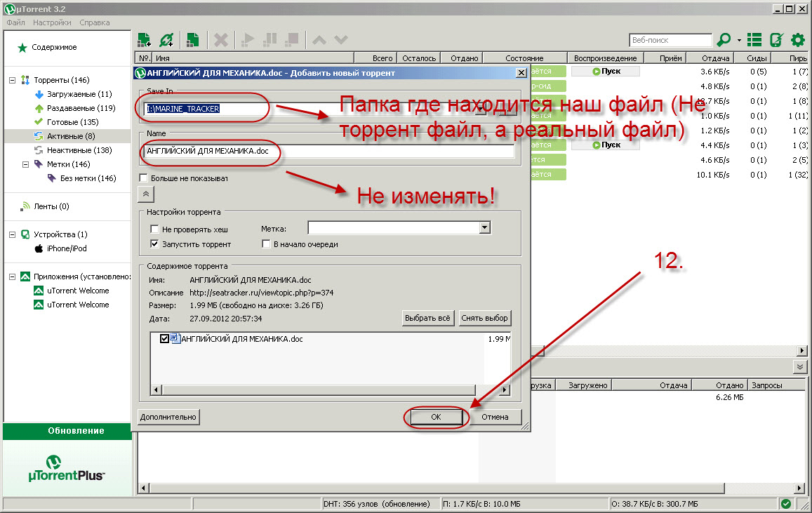812x513 pixels.
Task: Open the Preferences gear icon
Action: point(797,40)
